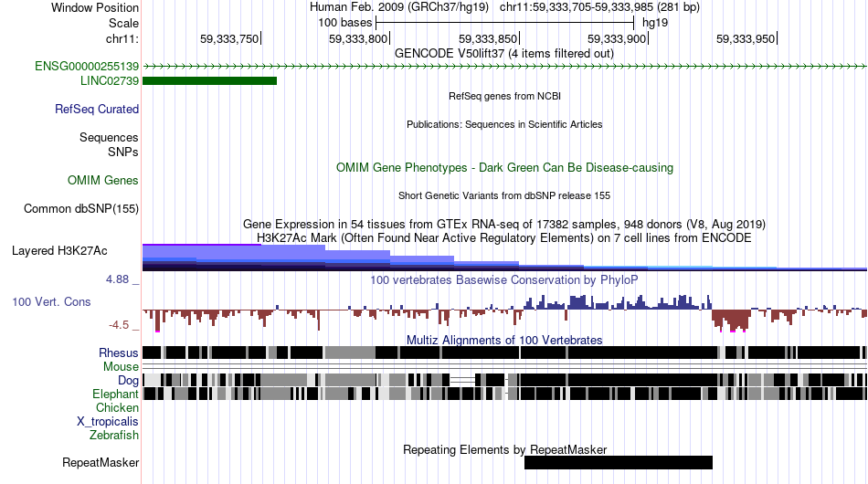Click the chr11: ruler label
Image resolution: width=868 pixels, height=484 pixels.
point(122,39)
